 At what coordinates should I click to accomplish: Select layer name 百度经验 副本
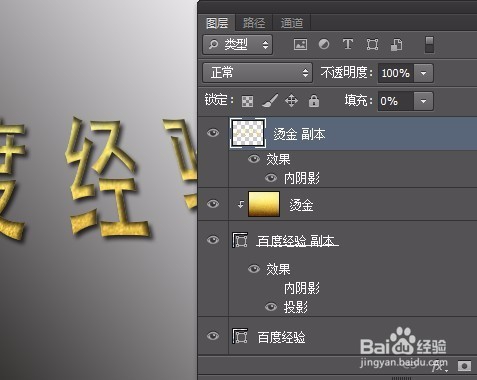(x=296, y=241)
